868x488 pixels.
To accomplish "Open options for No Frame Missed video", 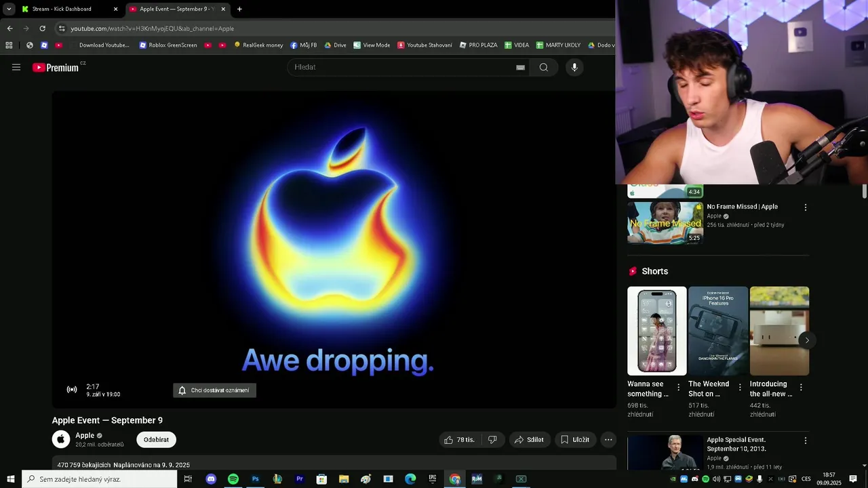I will pos(806,207).
